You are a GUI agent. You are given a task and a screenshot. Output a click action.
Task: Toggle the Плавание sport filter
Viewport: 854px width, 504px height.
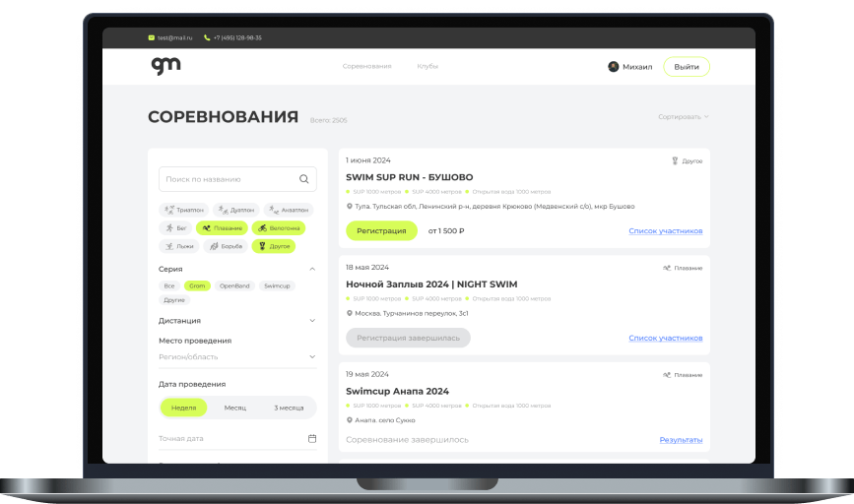click(x=222, y=227)
